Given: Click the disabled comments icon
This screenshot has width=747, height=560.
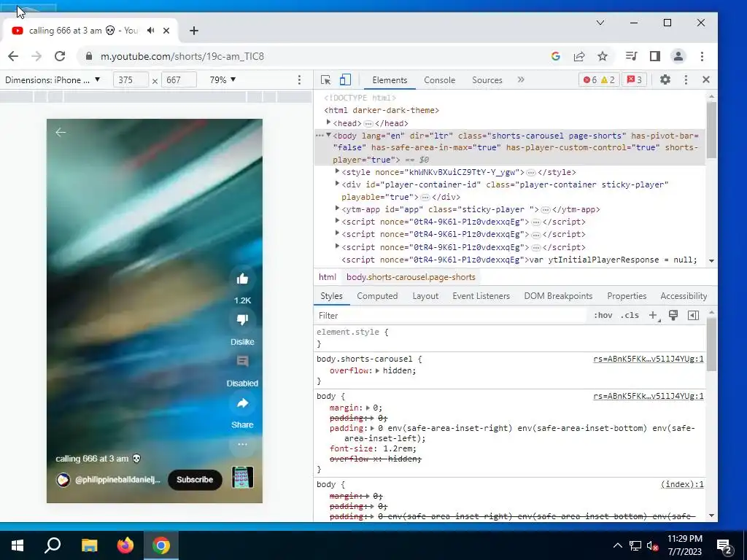Looking at the screenshot, I should click(x=242, y=362).
